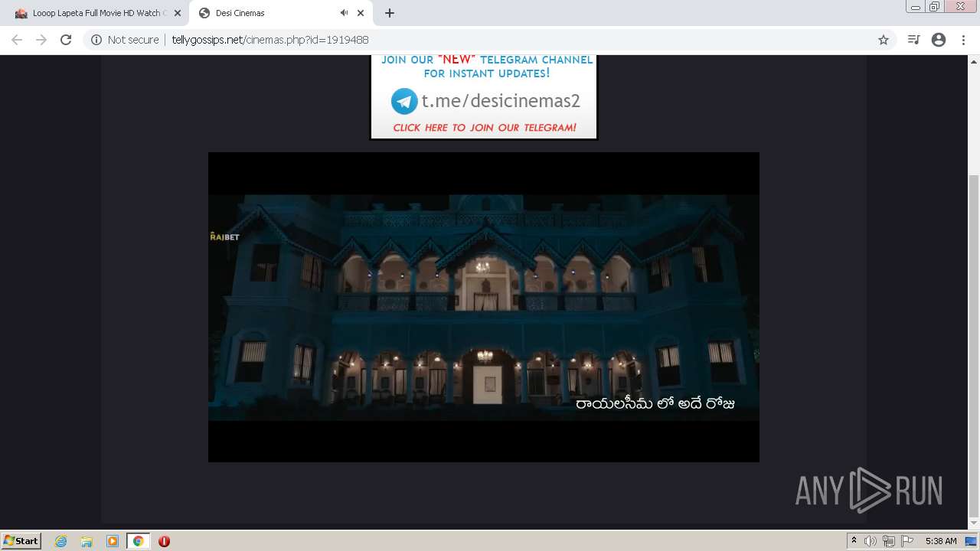Go back to previous page

tap(17, 40)
